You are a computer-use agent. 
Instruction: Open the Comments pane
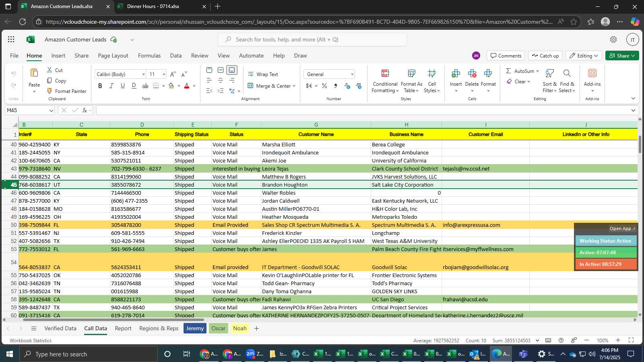506,56
